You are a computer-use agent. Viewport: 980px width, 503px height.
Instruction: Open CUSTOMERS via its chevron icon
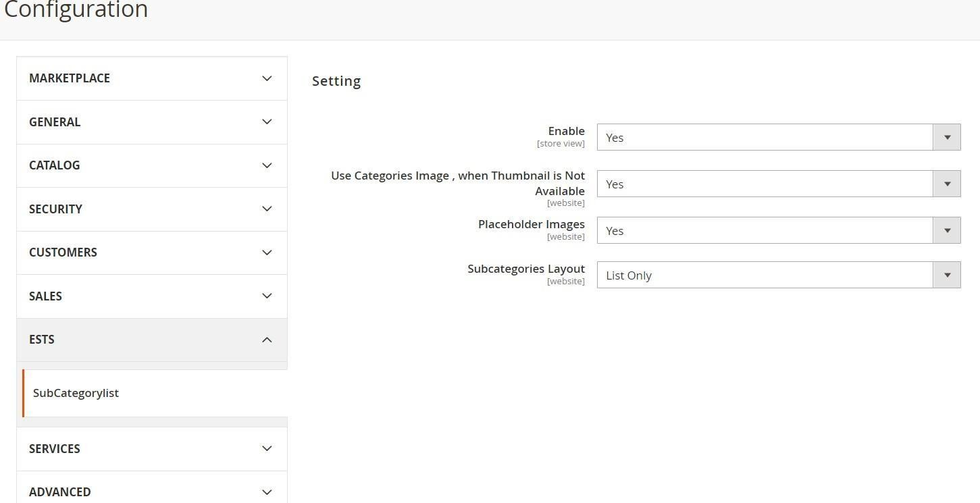point(267,253)
